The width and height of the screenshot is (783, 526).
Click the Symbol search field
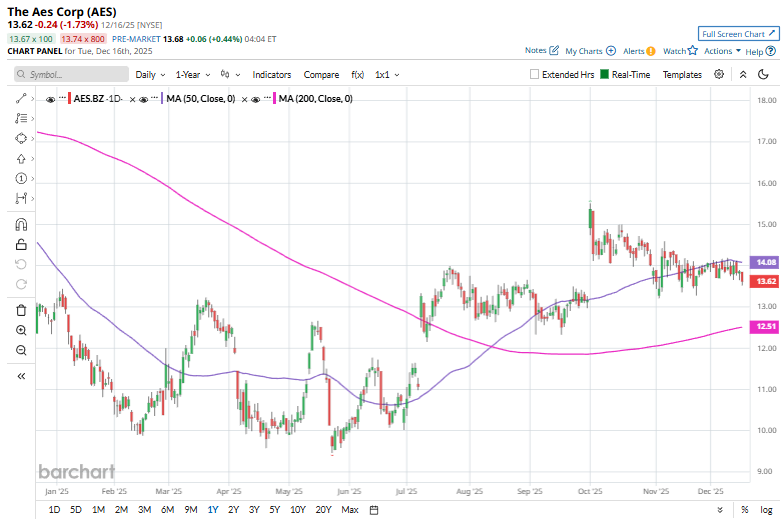pyautogui.click(x=73, y=74)
